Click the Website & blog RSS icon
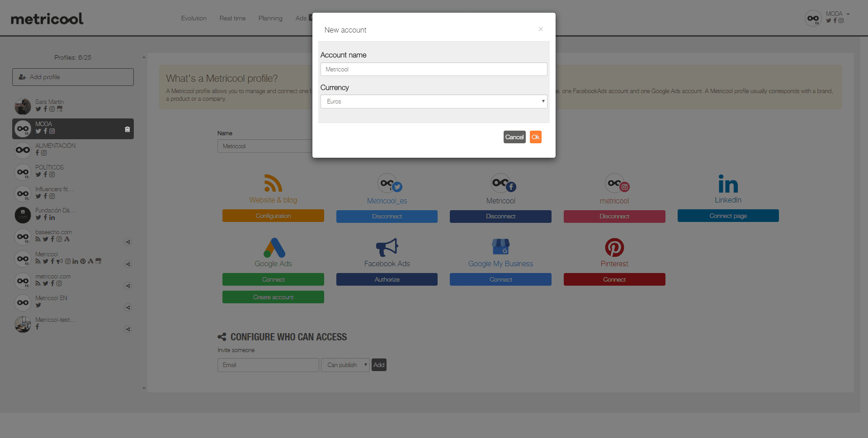Screen dimensions: 868x438 (273, 183)
